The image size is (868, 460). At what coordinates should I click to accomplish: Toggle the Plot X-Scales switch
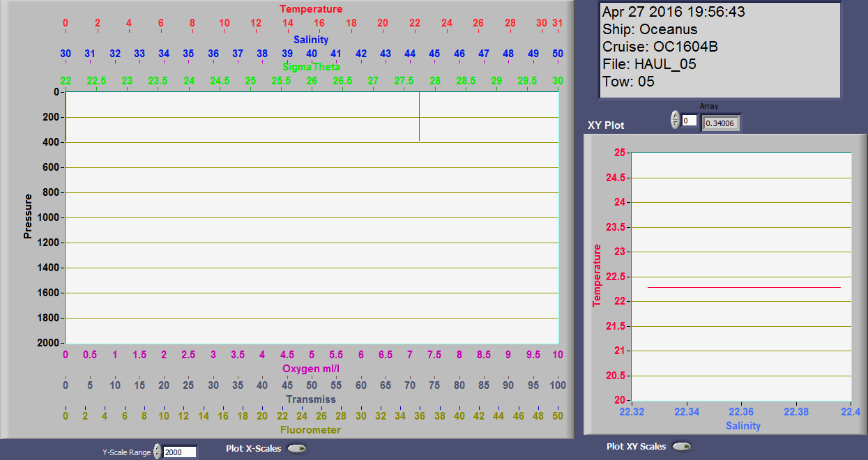click(296, 449)
